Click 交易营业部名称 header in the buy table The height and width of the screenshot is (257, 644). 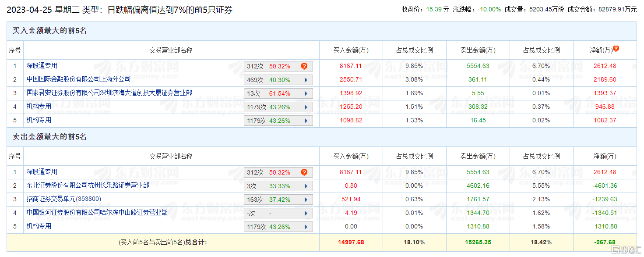pyautogui.click(x=171, y=50)
